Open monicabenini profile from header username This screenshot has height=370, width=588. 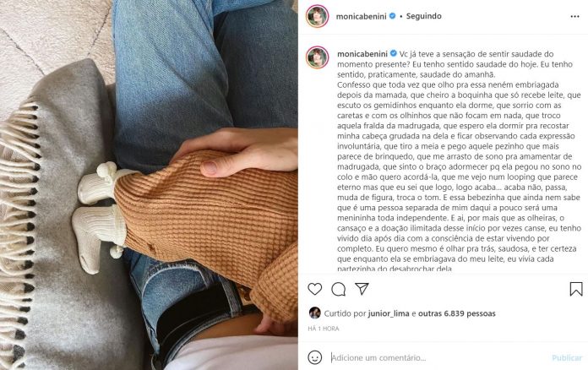pyautogui.click(x=361, y=17)
